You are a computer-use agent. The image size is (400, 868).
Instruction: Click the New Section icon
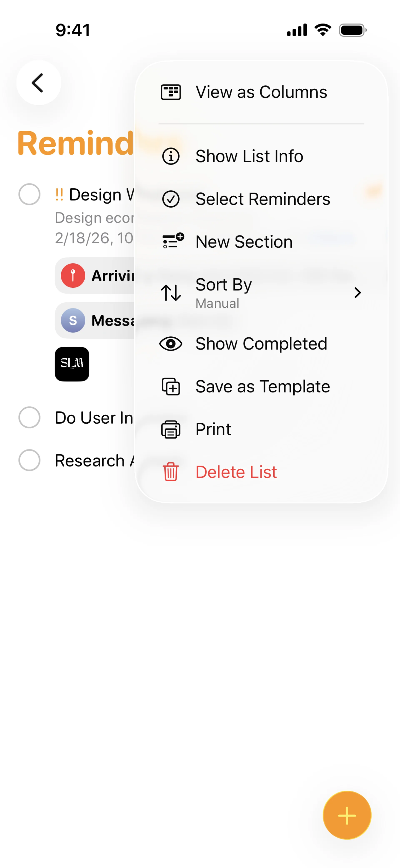coord(173,241)
